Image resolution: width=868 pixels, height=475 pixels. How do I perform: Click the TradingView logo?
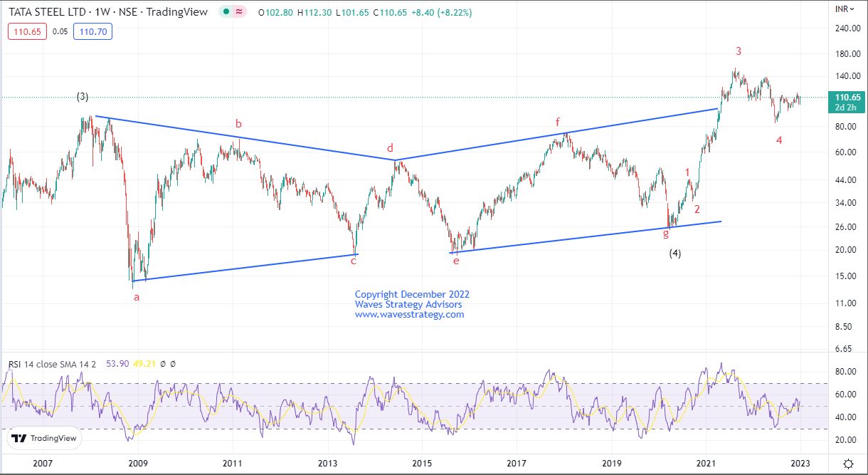coord(43,439)
